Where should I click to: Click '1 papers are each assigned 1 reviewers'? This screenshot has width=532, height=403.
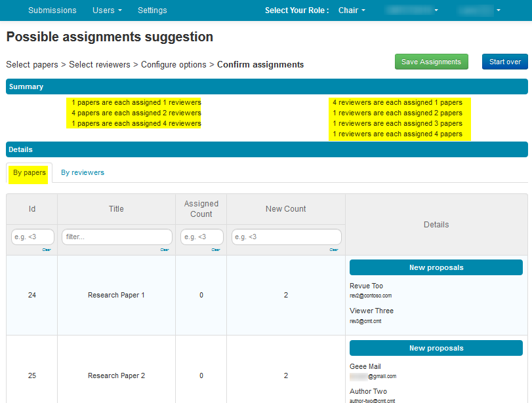point(136,102)
